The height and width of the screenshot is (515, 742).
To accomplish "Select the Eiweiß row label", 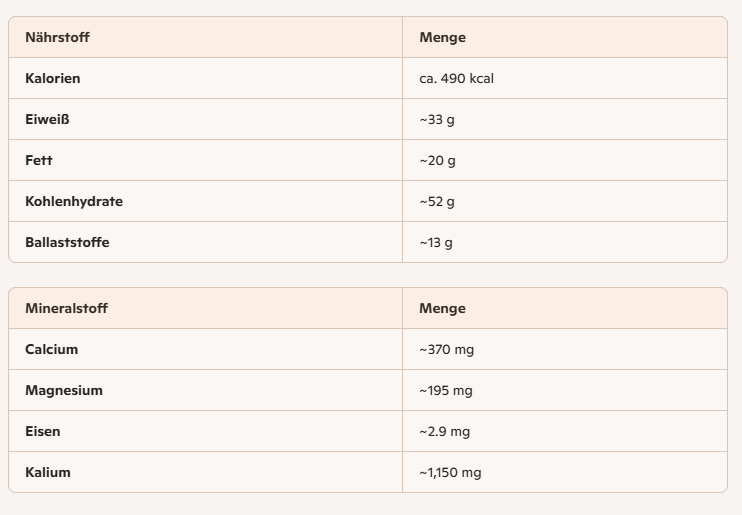I will [47, 119].
